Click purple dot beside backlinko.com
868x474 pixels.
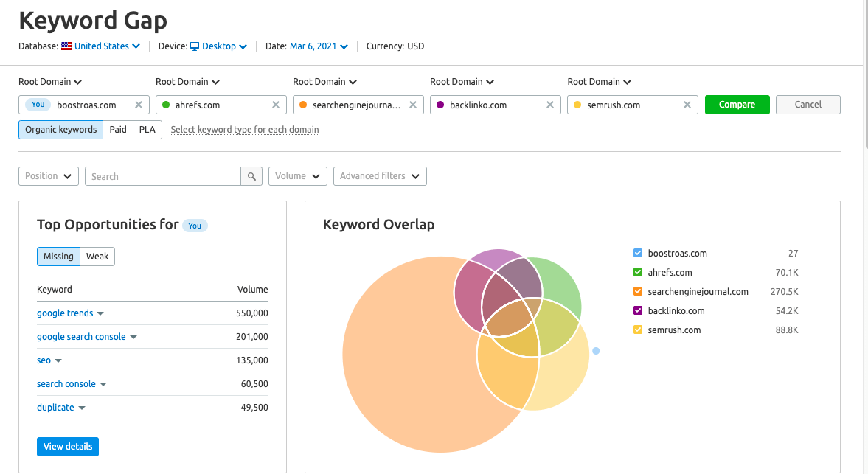(440, 105)
